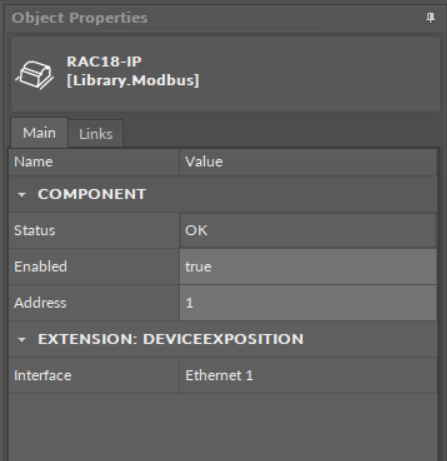
Task: Toggle the Enabled value field showing true
Action: 308,267
